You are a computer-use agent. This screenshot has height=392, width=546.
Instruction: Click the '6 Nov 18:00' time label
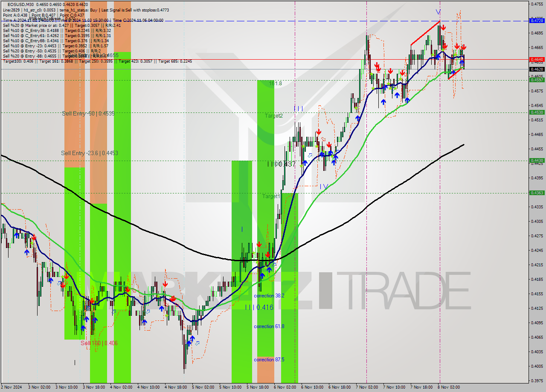coord(340,387)
